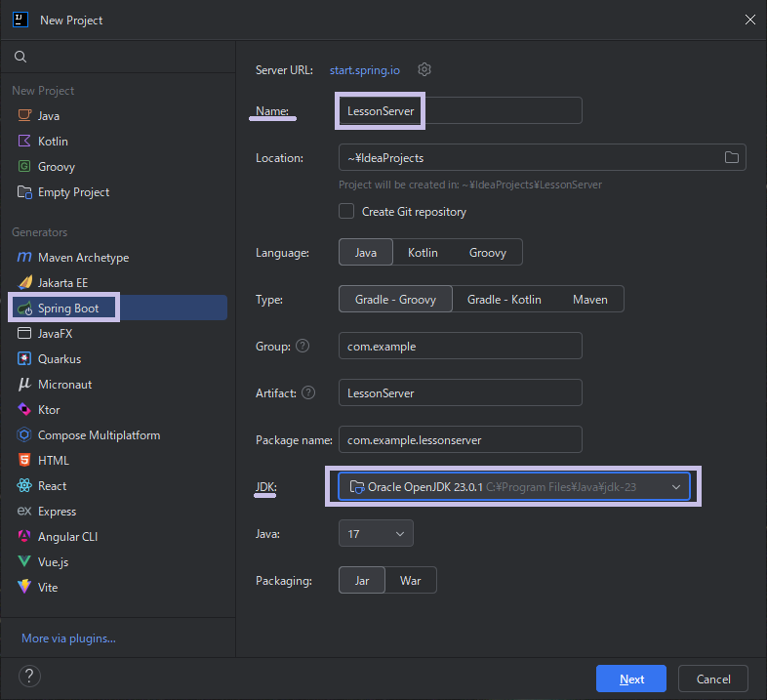Viewport: 767px width, 700px height.
Task: Open the start.spring.io server link
Action: [364, 70]
